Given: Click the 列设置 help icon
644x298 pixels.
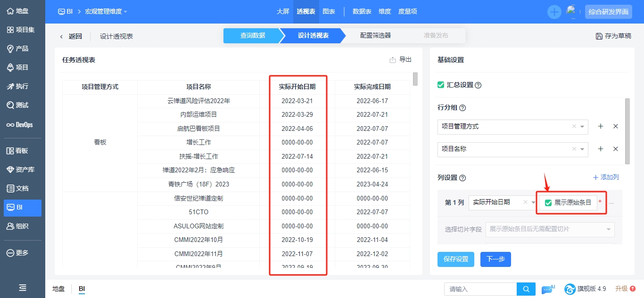Looking at the screenshot, I should click(462, 178).
